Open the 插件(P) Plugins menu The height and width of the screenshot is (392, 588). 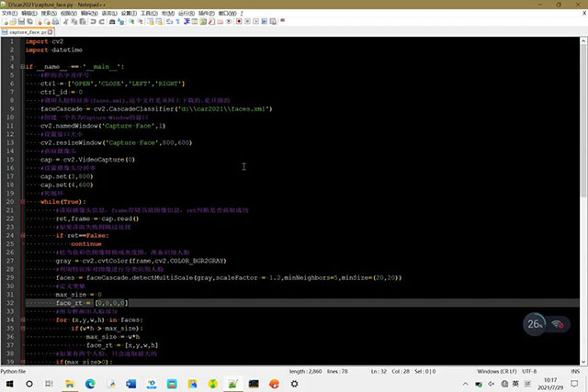click(206, 13)
